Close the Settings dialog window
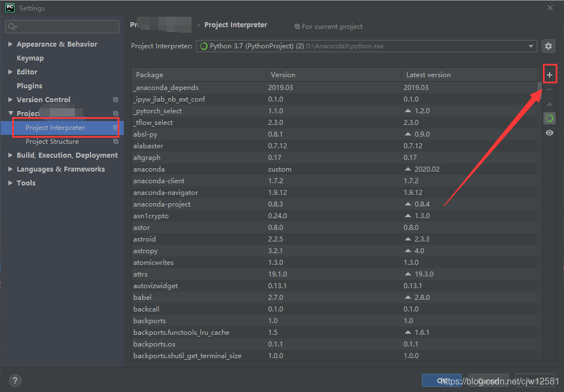564x392 pixels. coord(550,8)
